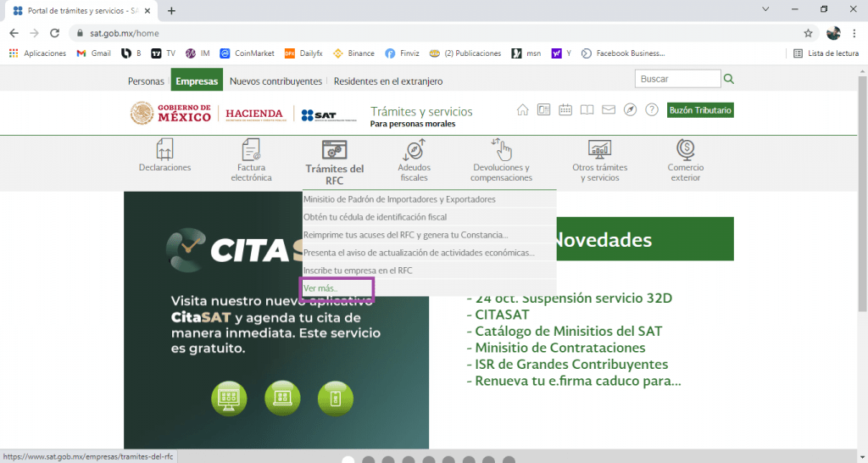Close the Portal de trámites tab
Screen dimensions: 868x463
[147, 10]
